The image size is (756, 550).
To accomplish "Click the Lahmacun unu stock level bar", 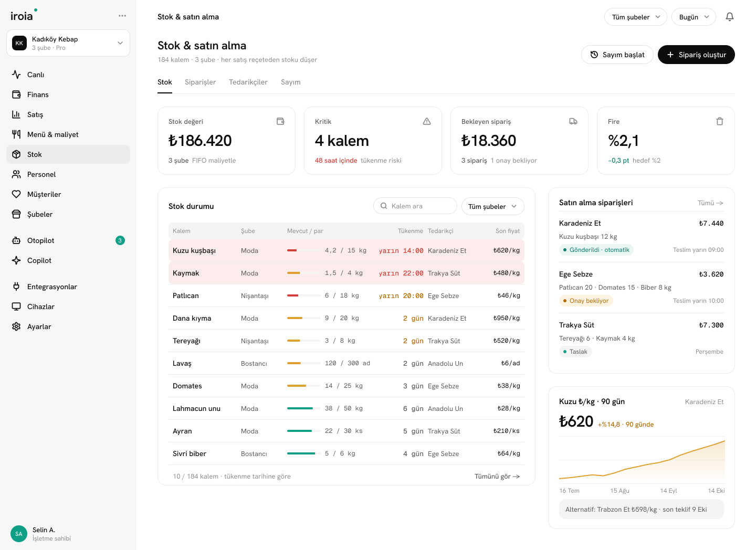I will tap(303, 408).
